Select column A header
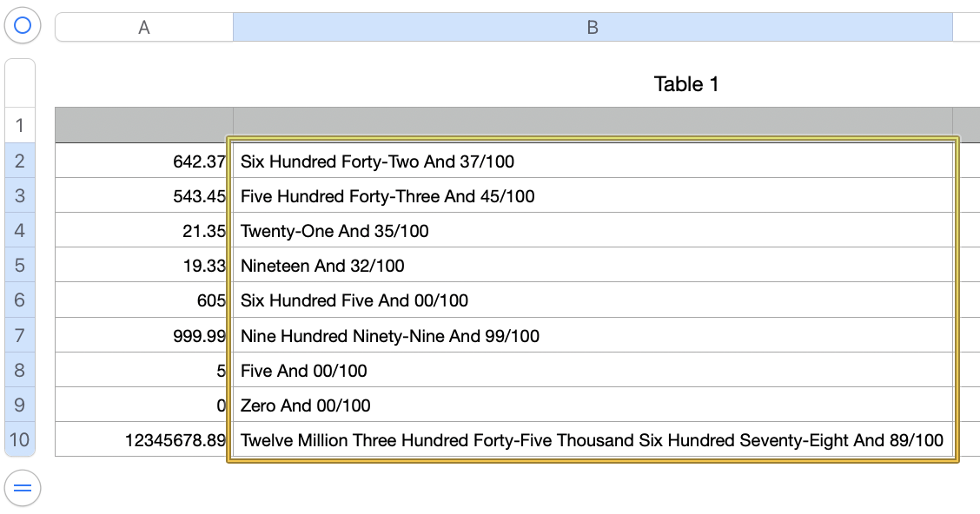The height and width of the screenshot is (514, 980). [144, 28]
